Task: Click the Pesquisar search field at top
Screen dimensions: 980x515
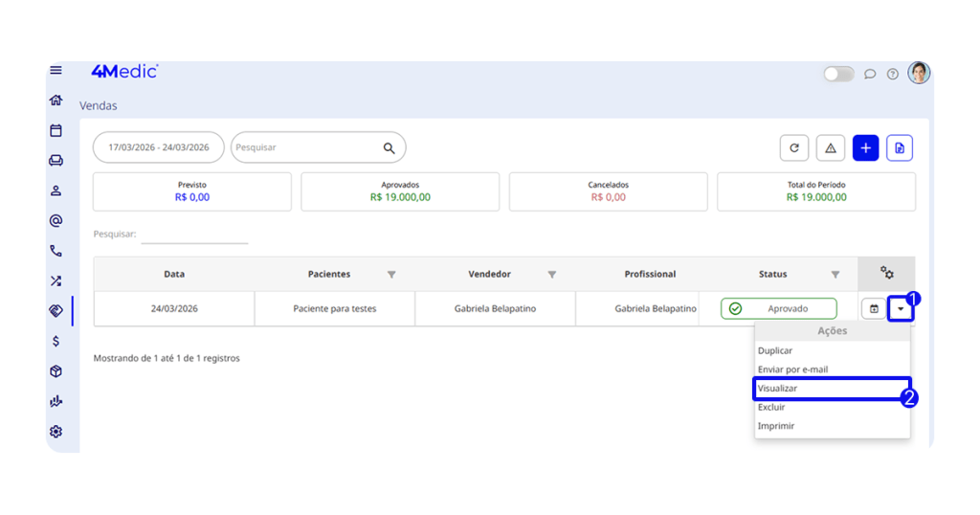Action: [x=306, y=147]
